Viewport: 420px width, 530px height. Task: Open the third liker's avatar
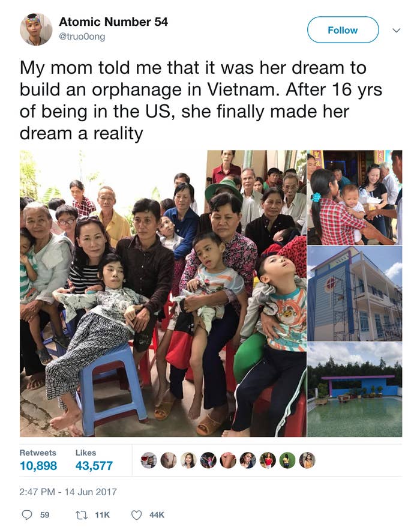tap(188, 460)
